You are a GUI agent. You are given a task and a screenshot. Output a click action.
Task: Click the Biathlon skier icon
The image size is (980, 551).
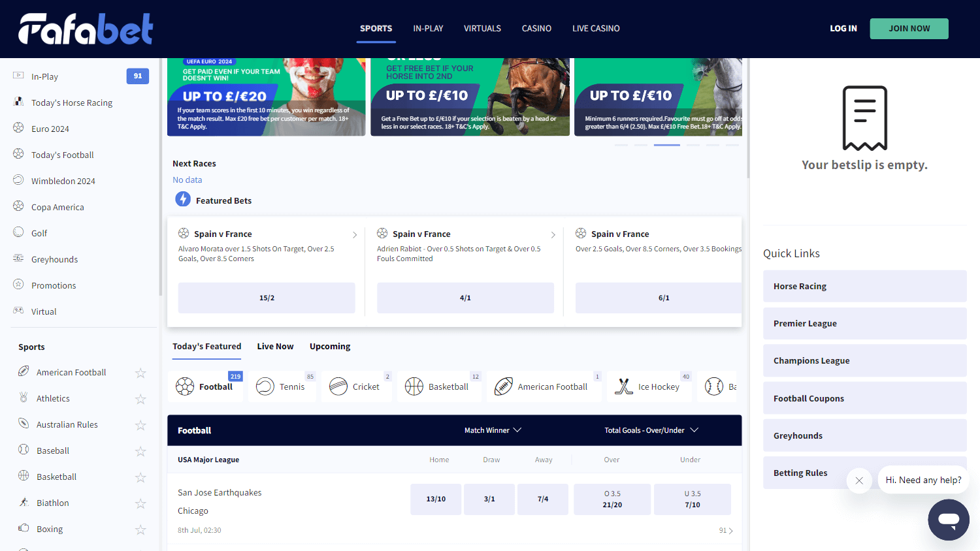click(x=24, y=502)
